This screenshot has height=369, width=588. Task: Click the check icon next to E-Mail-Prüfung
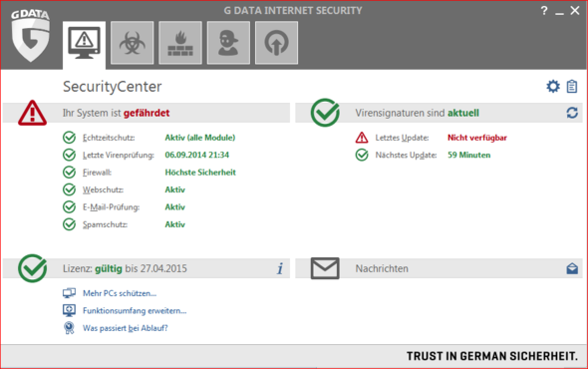(x=69, y=206)
